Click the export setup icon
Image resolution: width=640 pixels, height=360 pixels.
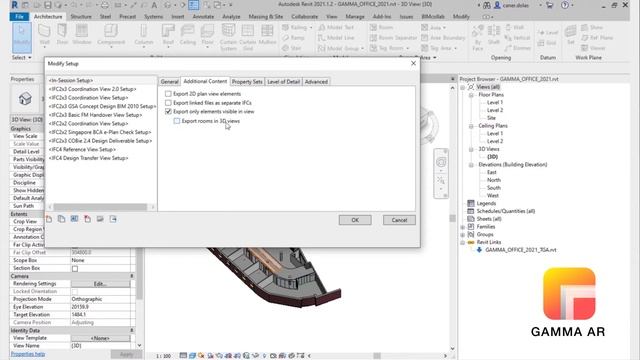(x=113, y=219)
